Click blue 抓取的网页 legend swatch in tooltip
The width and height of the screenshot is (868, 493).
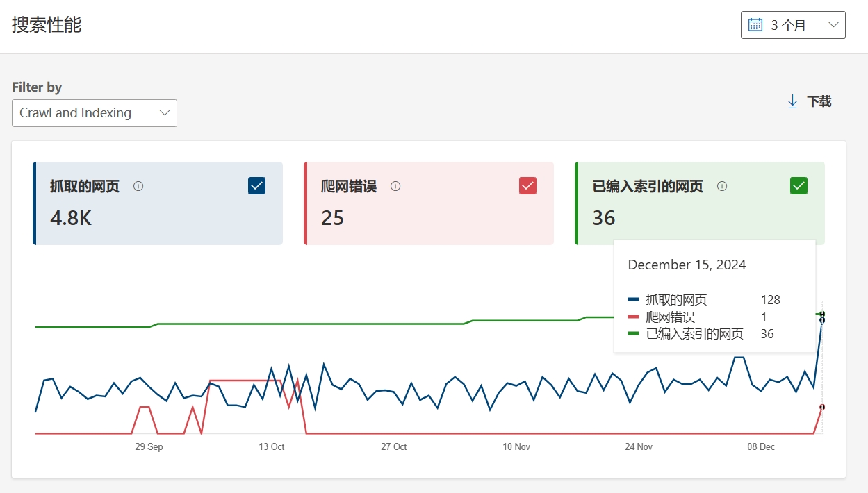(633, 300)
